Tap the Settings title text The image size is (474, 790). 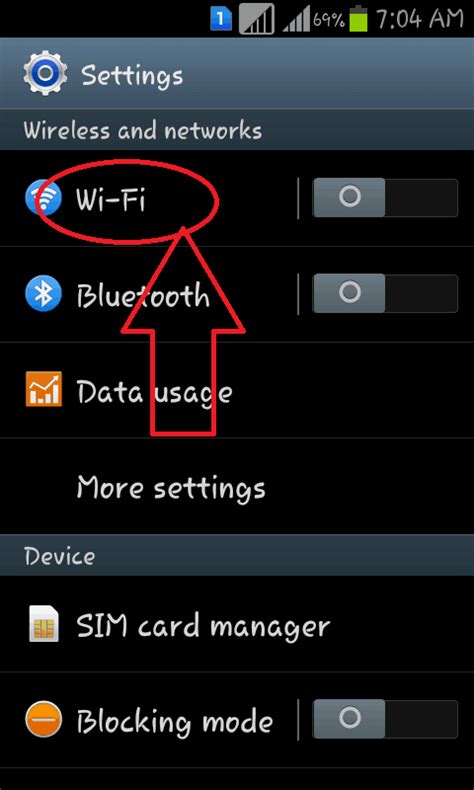point(132,76)
